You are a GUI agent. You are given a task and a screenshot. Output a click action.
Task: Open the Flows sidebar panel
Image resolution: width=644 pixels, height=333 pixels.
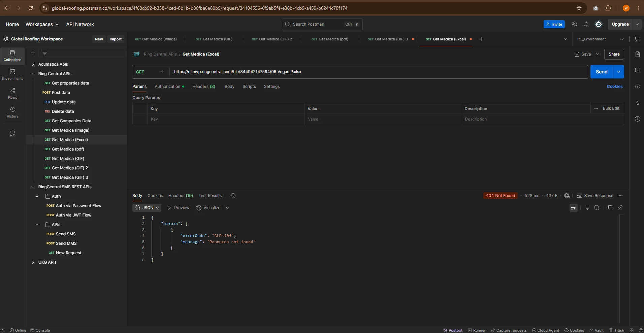click(x=12, y=93)
